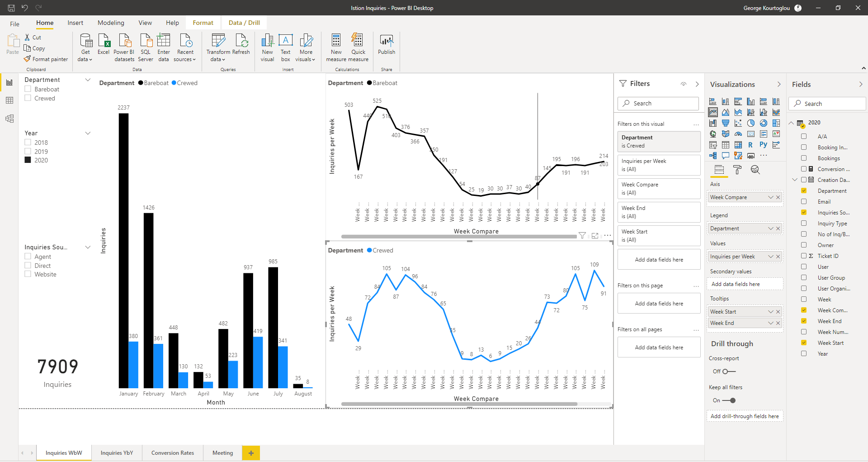Toggle the Keep all filters switch
Screen dimensions: 868x462
pos(729,400)
